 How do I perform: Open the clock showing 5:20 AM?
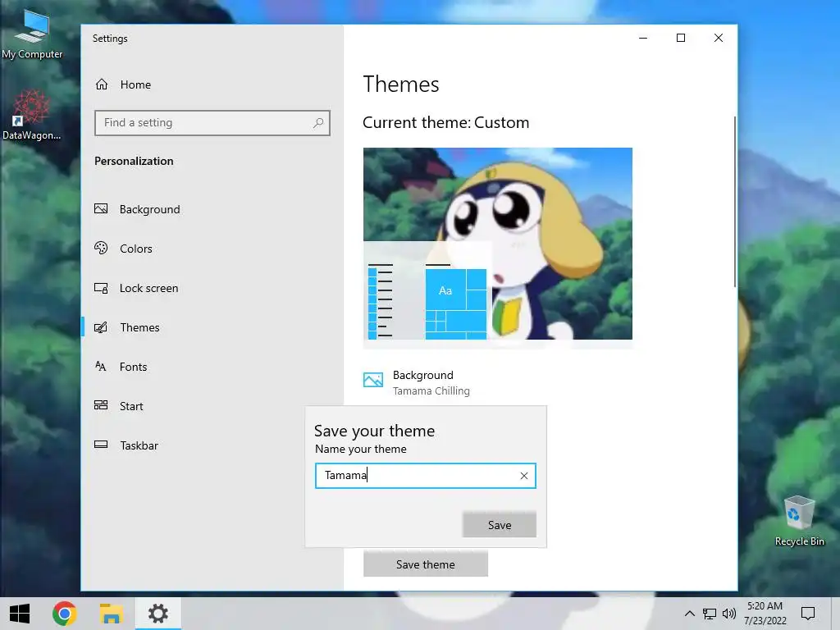click(765, 614)
